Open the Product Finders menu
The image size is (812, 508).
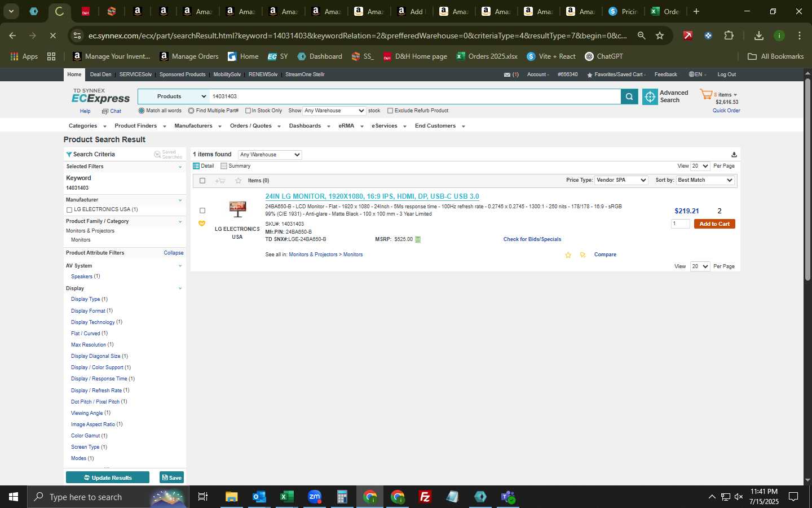coord(140,126)
